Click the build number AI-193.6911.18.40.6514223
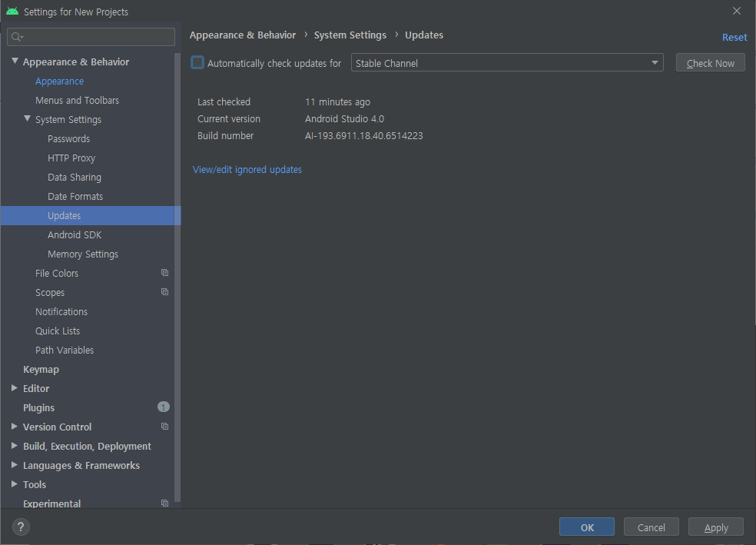The height and width of the screenshot is (545, 756). [364, 136]
